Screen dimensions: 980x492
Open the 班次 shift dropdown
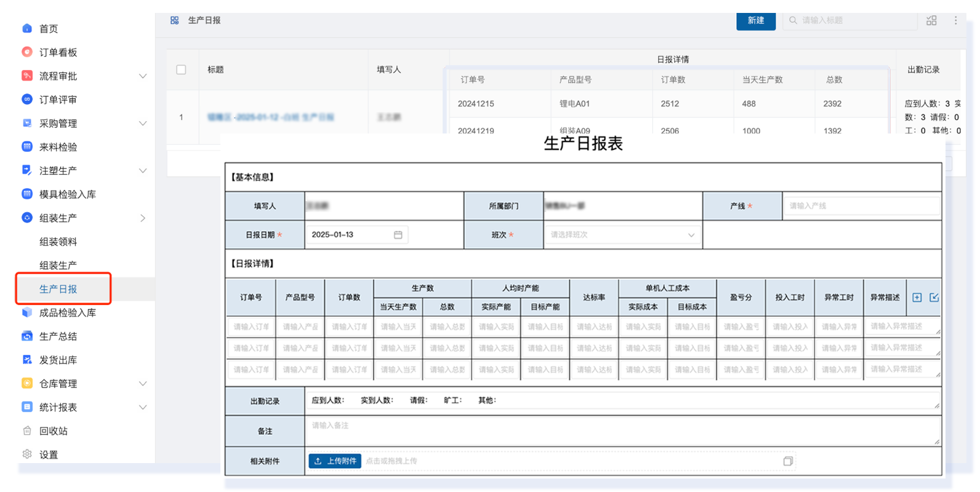click(x=622, y=235)
